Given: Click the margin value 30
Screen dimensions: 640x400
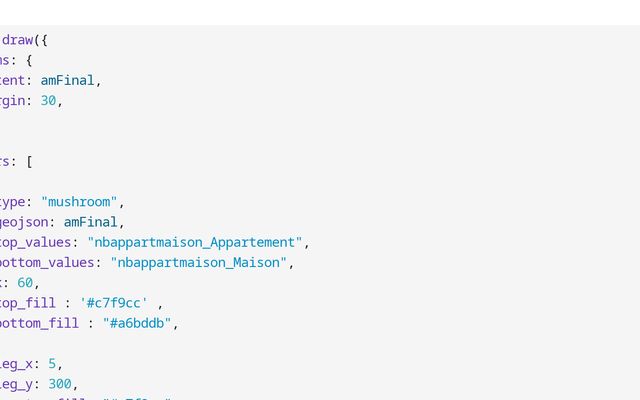Looking at the screenshot, I should (x=48, y=100).
